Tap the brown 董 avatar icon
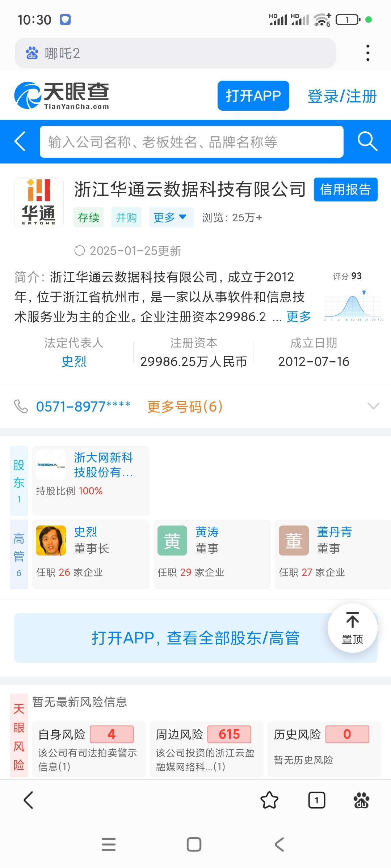Screen dimensions: 391x868 (294, 540)
